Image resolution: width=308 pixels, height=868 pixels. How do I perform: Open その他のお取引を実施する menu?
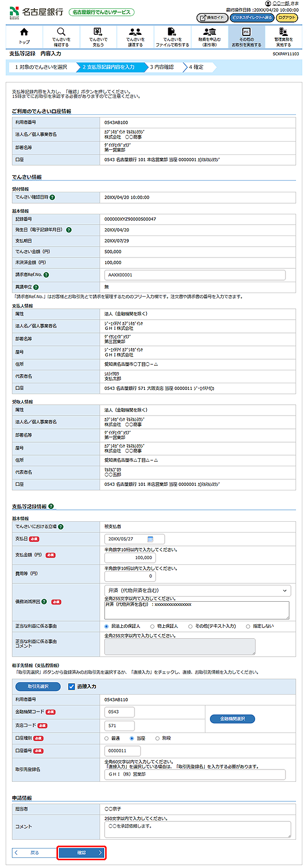coord(246,36)
